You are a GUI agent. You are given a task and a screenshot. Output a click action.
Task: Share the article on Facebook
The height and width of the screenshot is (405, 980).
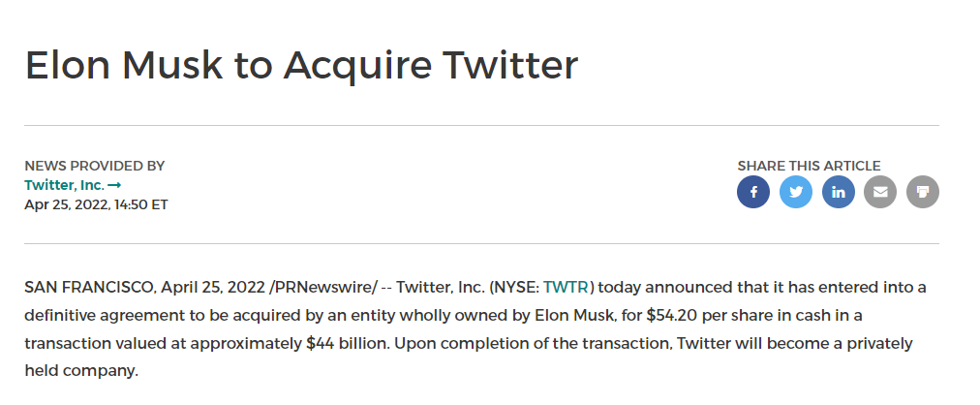(x=753, y=192)
